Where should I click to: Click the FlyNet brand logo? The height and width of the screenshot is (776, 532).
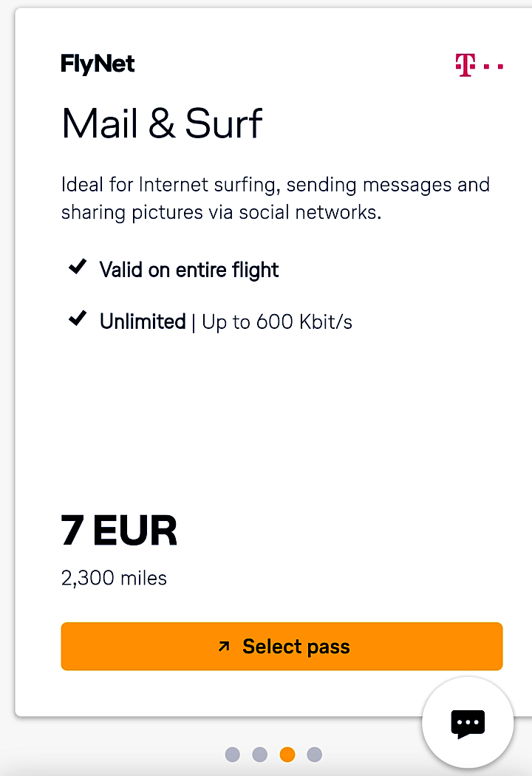pos(98,64)
